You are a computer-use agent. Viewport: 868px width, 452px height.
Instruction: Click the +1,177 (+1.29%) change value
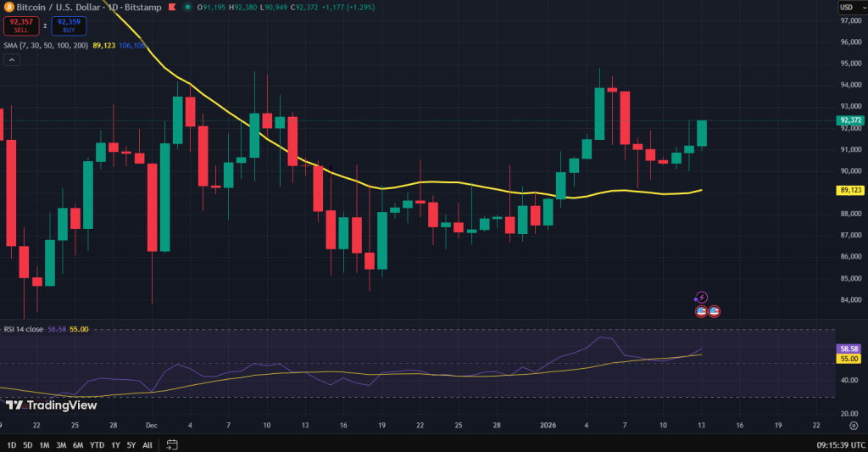(348, 7)
